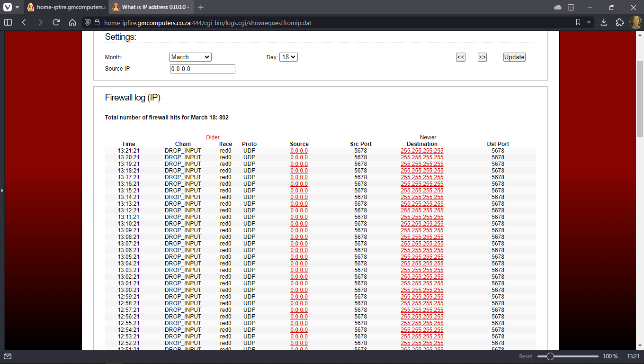
Task: Open the downloads icon in the toolbar
Action: pos(604,22)
